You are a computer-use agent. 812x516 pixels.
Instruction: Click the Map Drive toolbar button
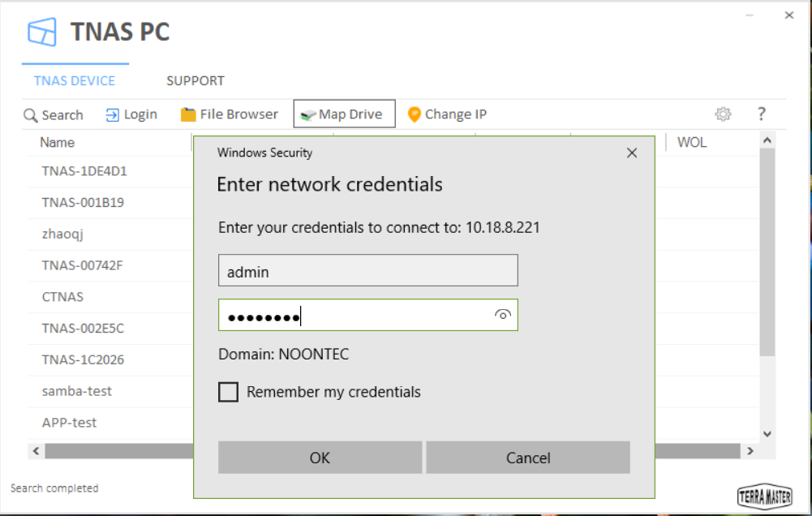pos(344,114)
